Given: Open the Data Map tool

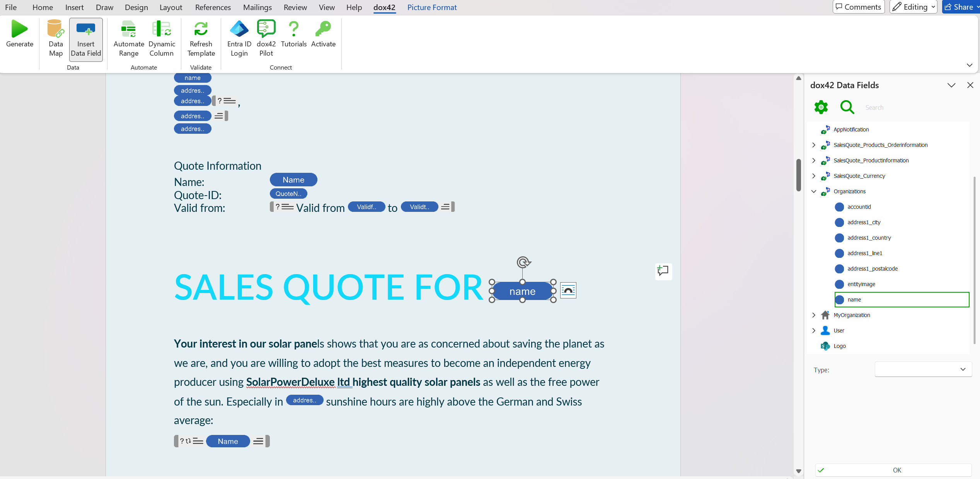Looking at the screenshot, I should 56,39.
